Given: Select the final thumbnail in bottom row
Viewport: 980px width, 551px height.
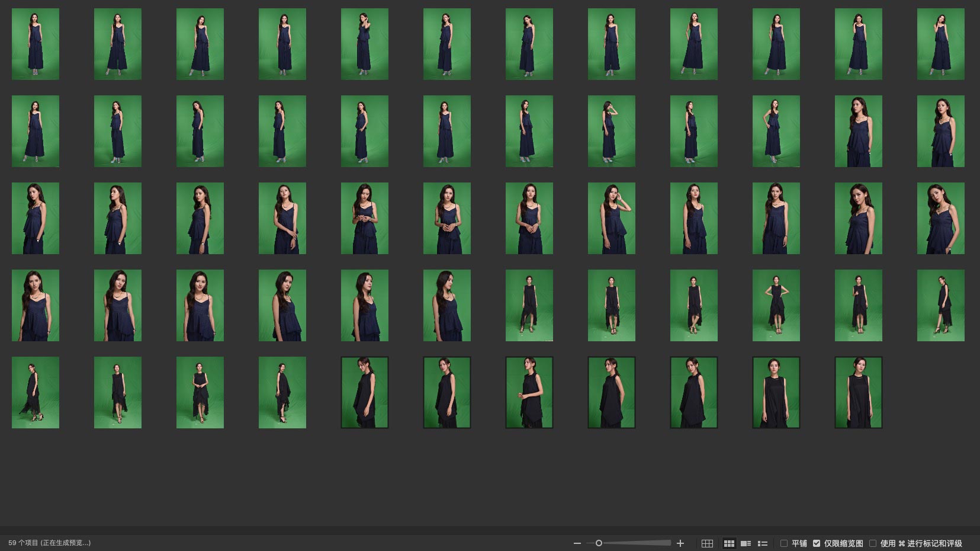Looking at the screenshot, I should tap(858, 392).
